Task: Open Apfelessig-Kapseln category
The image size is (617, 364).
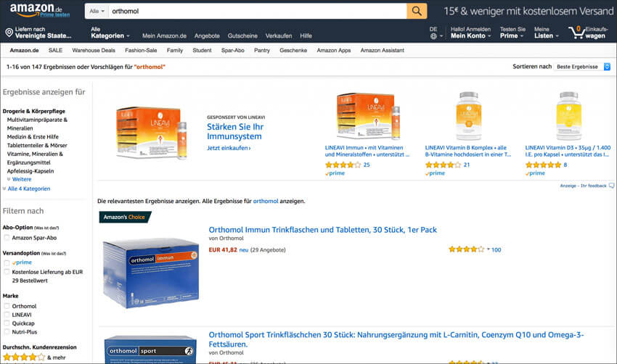Action: (30, 171)
